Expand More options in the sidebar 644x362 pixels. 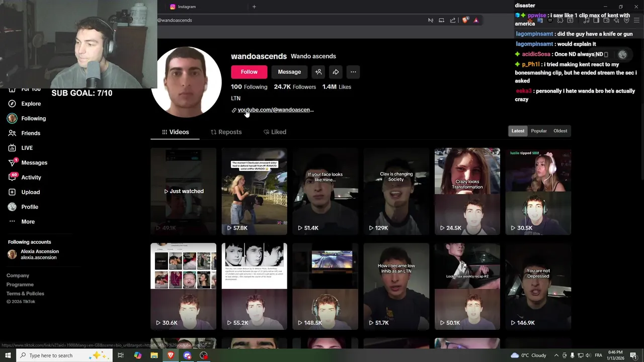(x=21, y=222)
